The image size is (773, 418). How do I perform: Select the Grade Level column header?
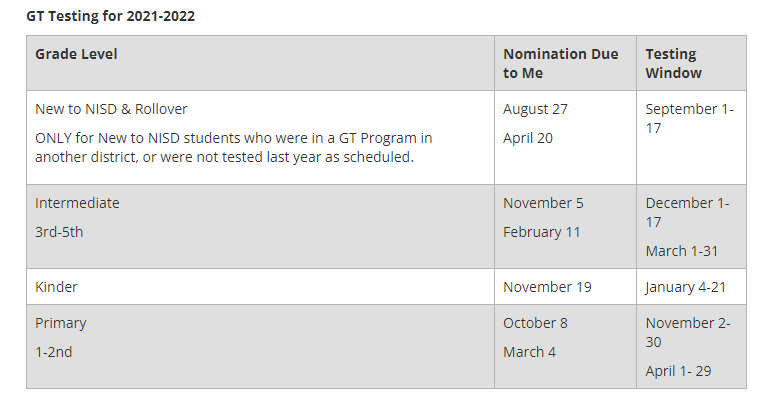coord(76,54)
